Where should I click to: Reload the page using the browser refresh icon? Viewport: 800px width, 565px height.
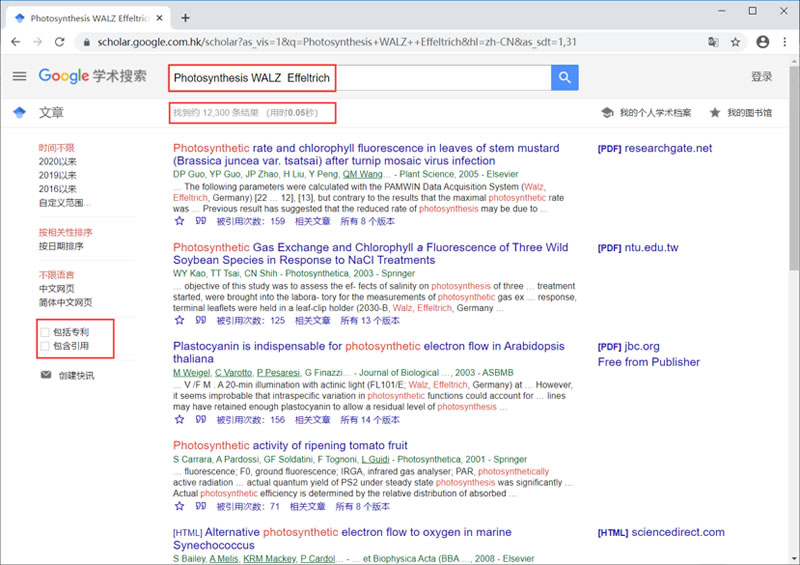pyautogui.click(x=60, y=42)
